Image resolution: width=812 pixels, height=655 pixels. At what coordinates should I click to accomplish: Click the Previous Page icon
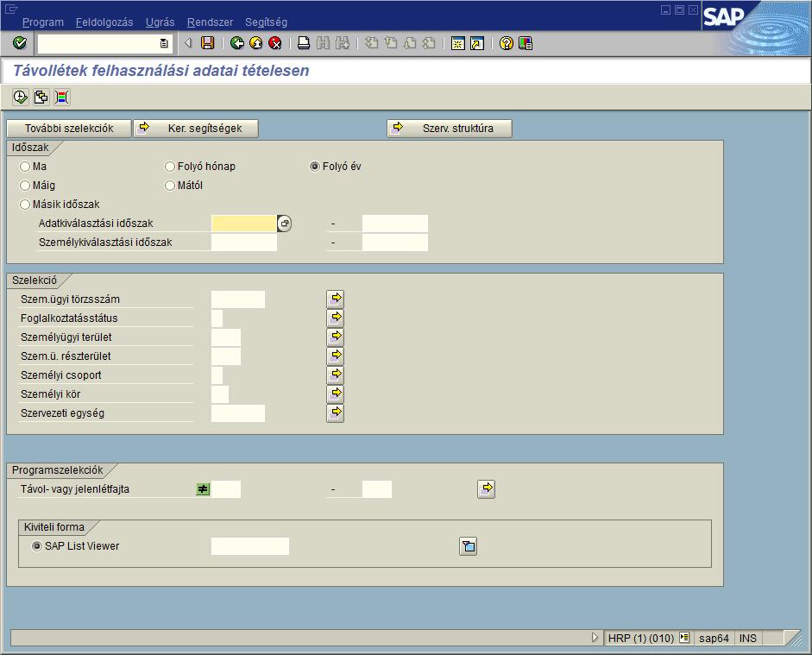390,43
